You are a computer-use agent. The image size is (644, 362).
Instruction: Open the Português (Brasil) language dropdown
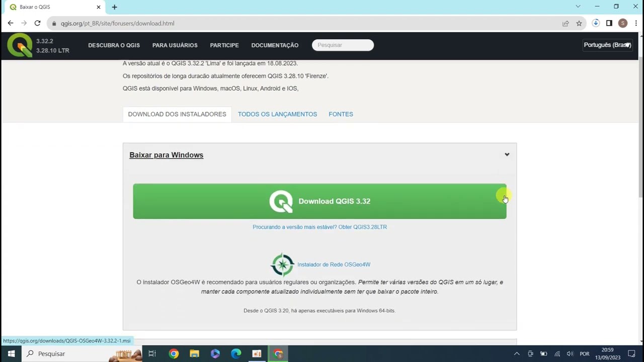[x=607, y=45]
